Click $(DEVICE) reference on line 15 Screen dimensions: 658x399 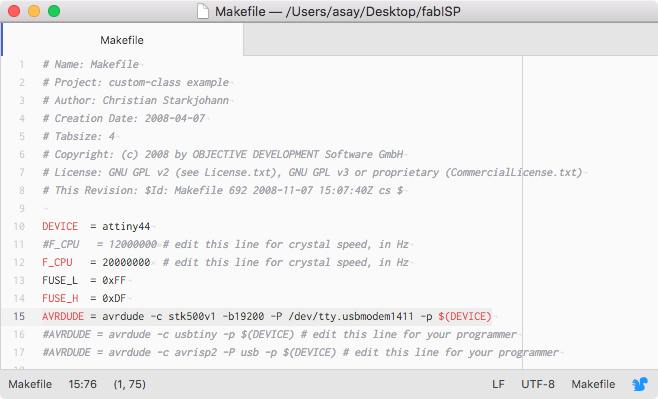[465, 316]
